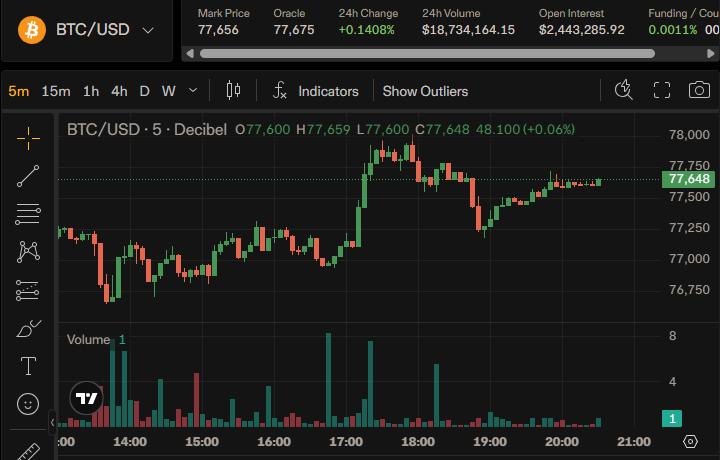720x460 pixels.
Task: Select the crosshair cursor tool
Action: (28, 138)
